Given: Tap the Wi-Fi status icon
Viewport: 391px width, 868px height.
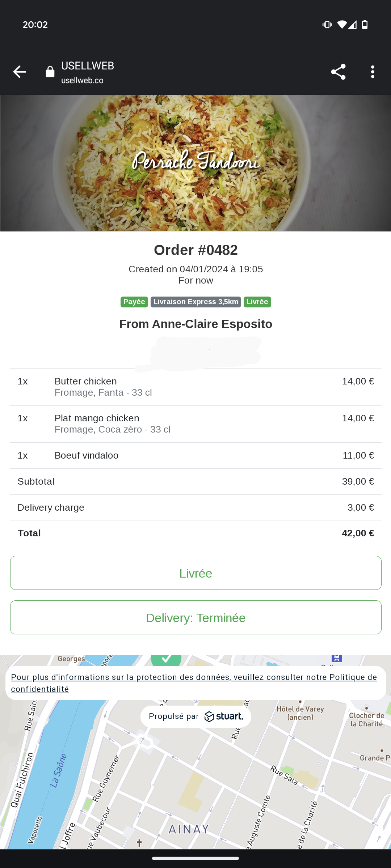Looking at the screenshot, I should 341,25.
